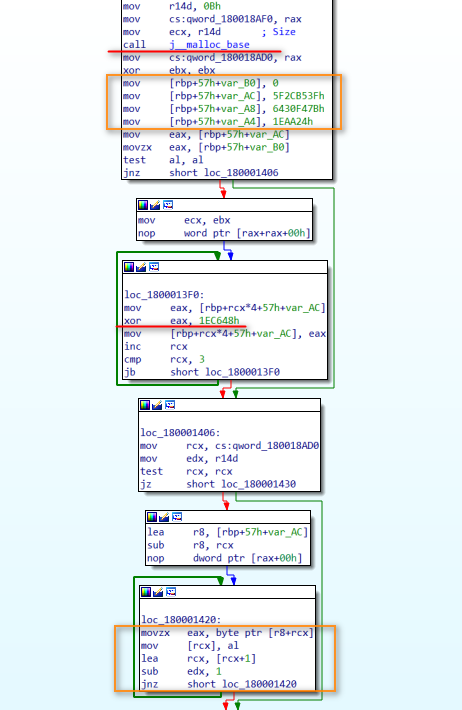Click 'nop dword ptr [rax+00h]' line
The image size is (462, 710).
pos(225,558)
